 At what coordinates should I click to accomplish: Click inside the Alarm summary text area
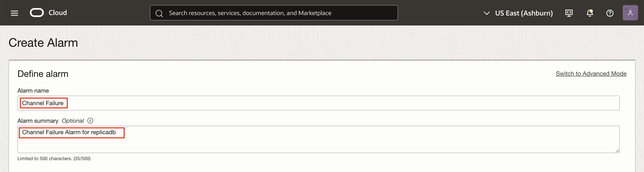pos(325,142)
